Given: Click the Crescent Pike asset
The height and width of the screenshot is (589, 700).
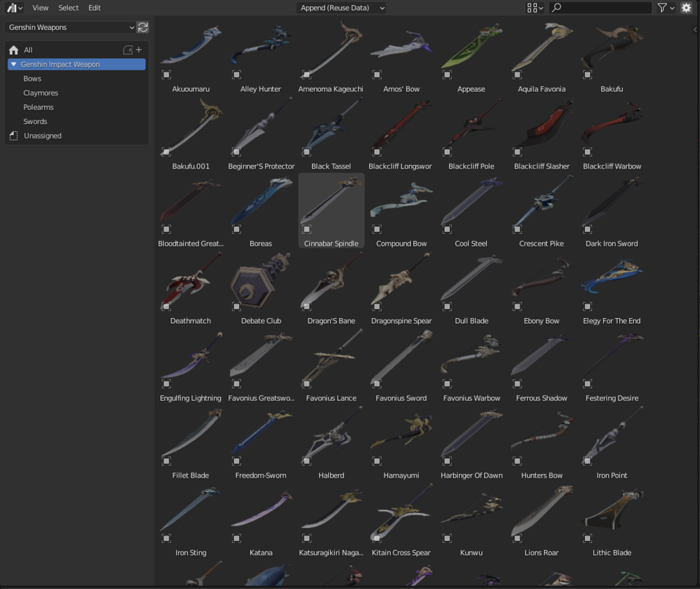Looking at the screenshot, I should 541,212.
